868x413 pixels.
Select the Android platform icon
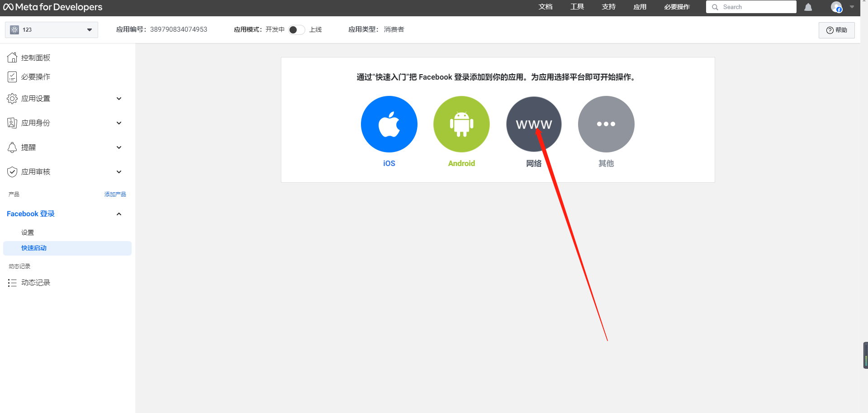461,124
